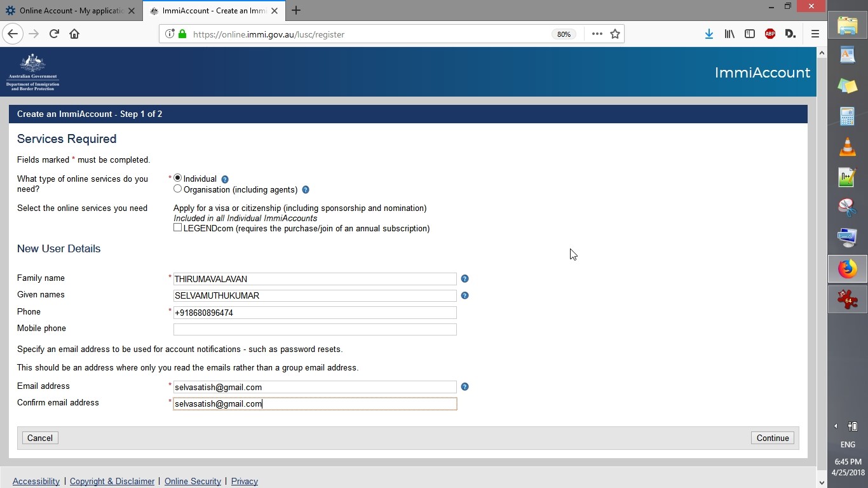Image resolution: width=868 pixels, height=488 pixels.
Task: Click the Family name input field
Action: [315, 279]
